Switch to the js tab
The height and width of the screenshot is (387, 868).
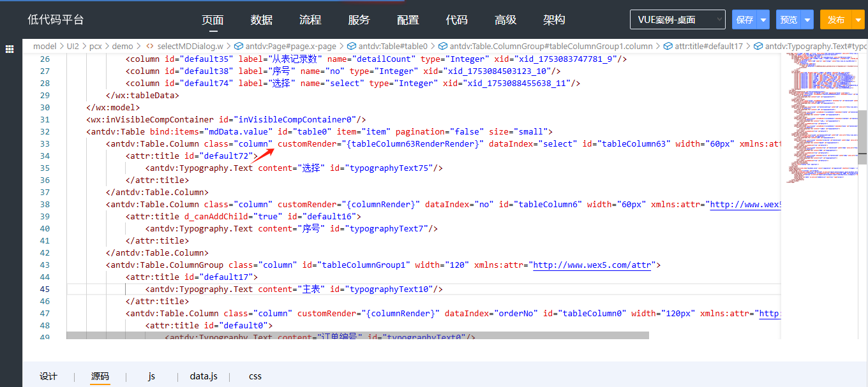click(152, 376)
